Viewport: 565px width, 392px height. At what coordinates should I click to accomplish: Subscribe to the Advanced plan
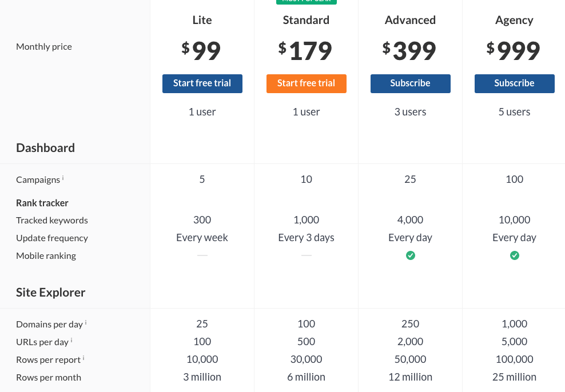coord(411,83)
